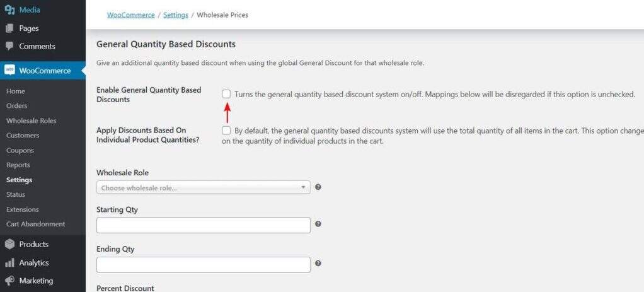The height and width of the screenshot is (292, 644).
Task: Check Apply Discounts Based On Individual Quantities
Action: [x=226, y=131]
